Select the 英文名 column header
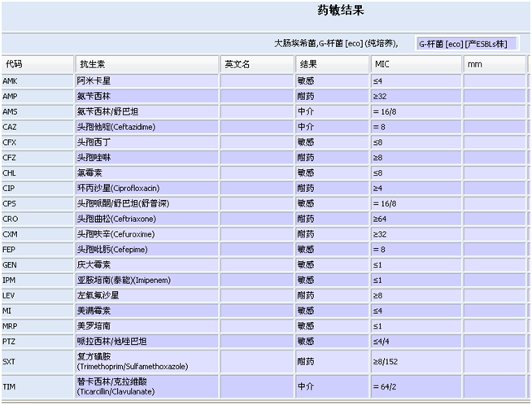 click(257, 63)
